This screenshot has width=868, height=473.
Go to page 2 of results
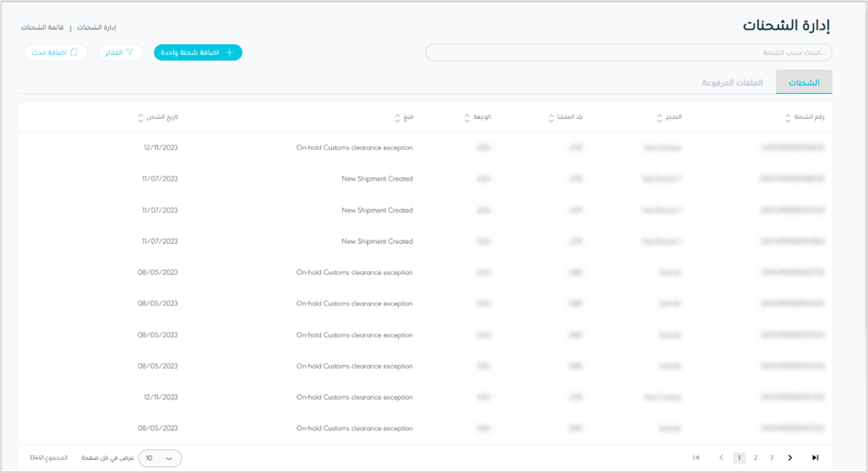[755, 458]
